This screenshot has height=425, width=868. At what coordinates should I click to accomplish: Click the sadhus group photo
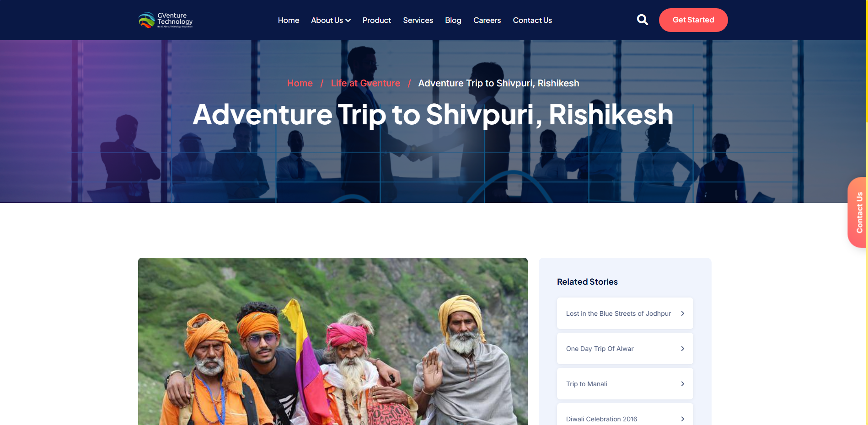pyautogui.click(x=333, y=341)
